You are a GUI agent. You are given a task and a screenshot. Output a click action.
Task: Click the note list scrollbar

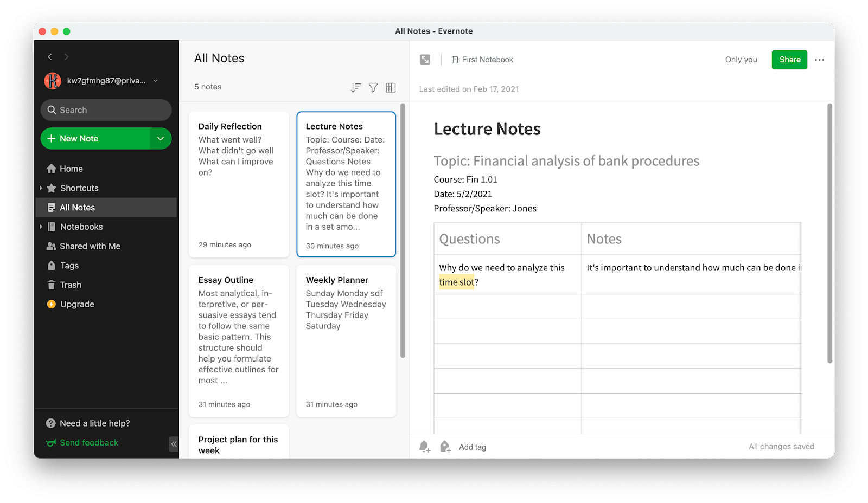pos(403,230)
